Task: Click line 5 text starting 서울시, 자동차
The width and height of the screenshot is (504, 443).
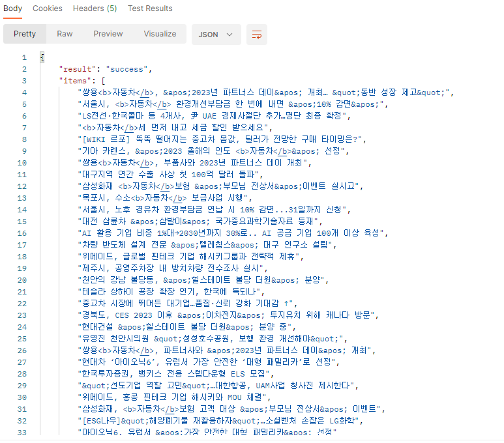Action: pyautogui.click(x=231, y=104)
